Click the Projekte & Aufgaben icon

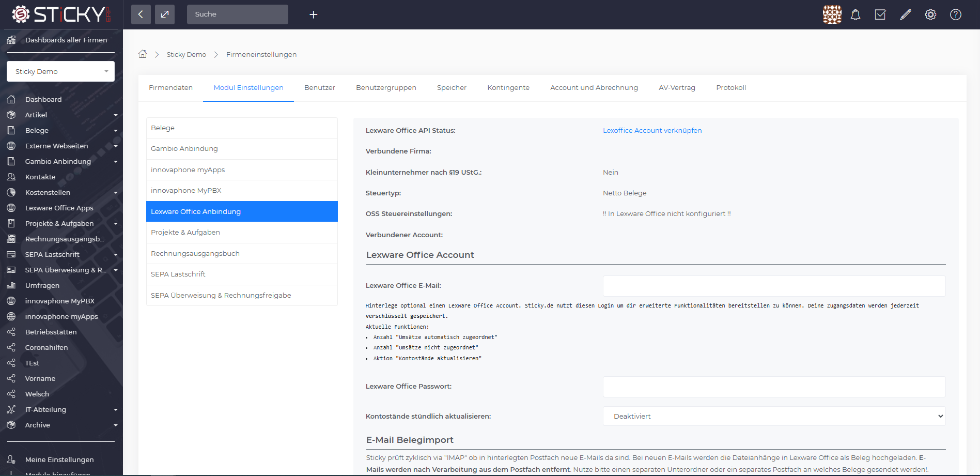11,223
